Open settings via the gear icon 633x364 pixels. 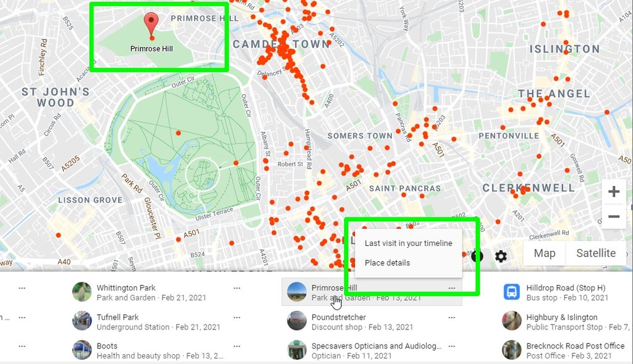click(x=499, y=255)
